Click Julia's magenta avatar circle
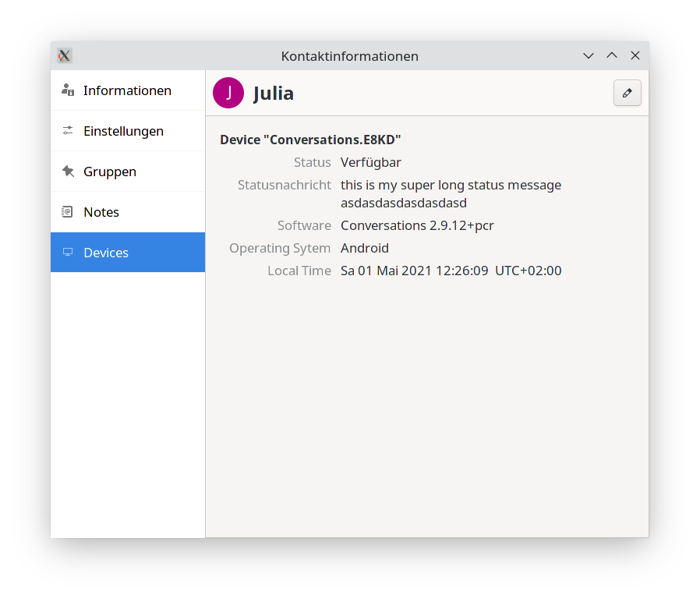This screenshot has height=598, width=700. tap(228, 93)
